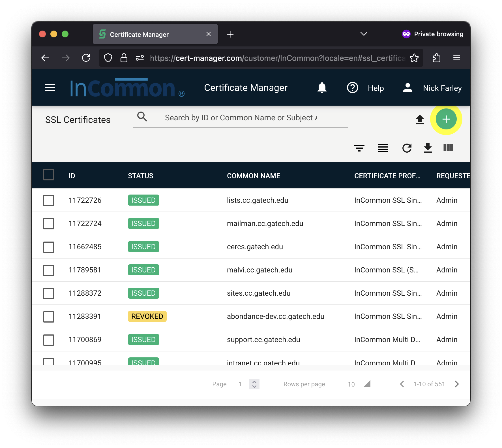Sort by the STATUS column header

141,176
